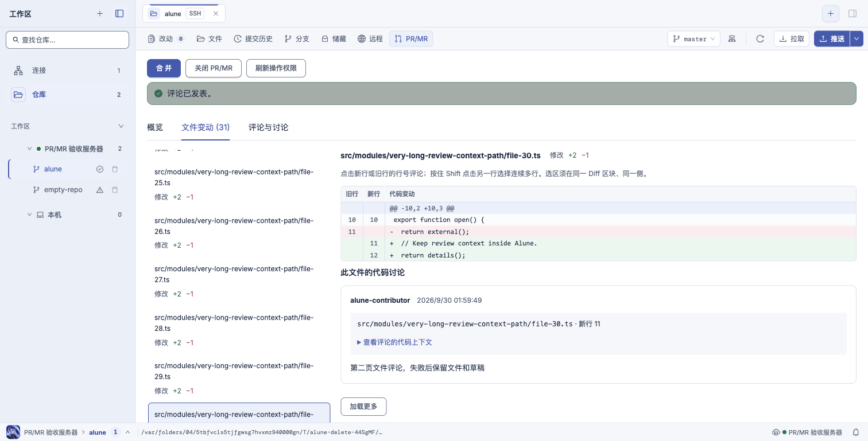The image size is (868, 441).
Task: Click alune breadcrumb in status bar
Action: 98,432
